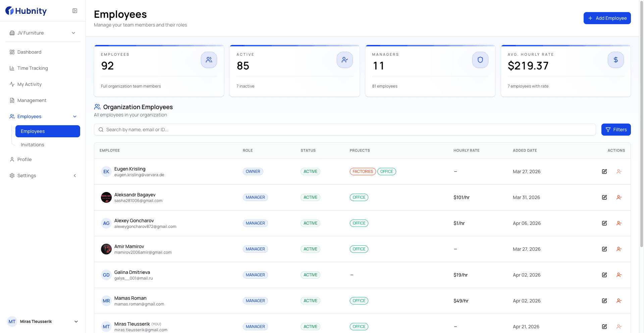The height and width of the screenshot is (333, 644).
Task: Edit Eugen Krisling's record
Action: [604, 172]
